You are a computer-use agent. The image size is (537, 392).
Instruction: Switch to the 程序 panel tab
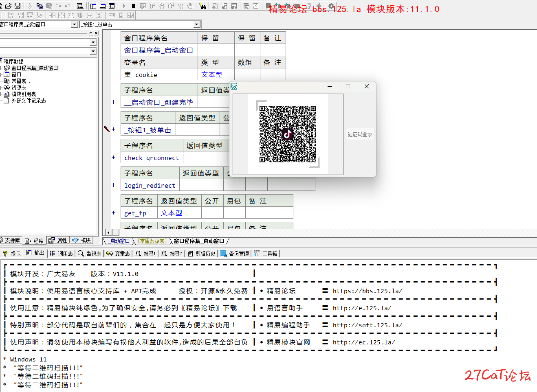34,241
